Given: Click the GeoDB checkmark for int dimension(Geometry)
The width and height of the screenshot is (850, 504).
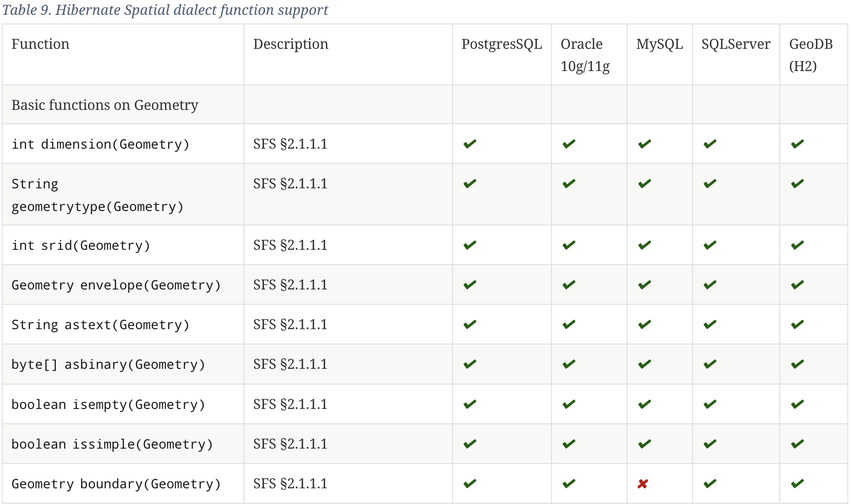Looking at the screenshot, I should pyautogui.click(x=798, y=144).
